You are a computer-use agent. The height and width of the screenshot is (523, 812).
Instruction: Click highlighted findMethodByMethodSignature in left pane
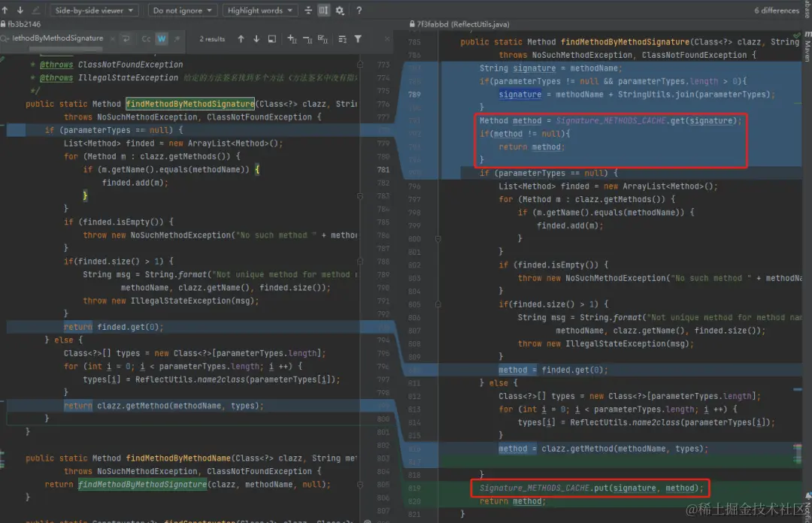click(190, 104)
